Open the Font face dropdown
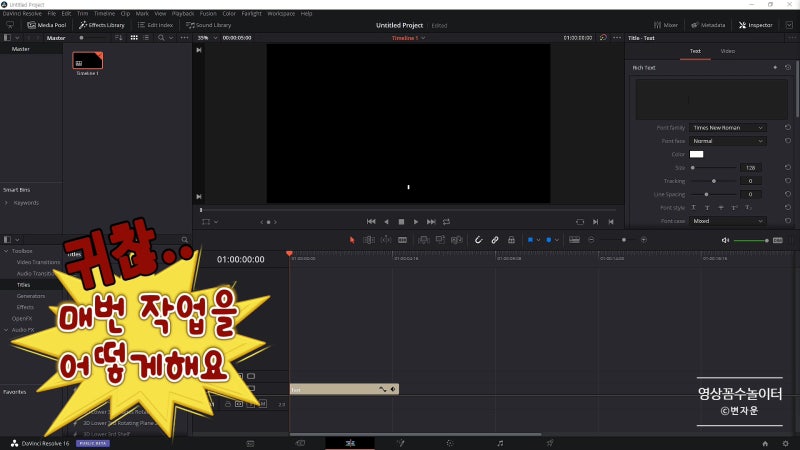Screen dimensions: 800x450 [728, 141]
